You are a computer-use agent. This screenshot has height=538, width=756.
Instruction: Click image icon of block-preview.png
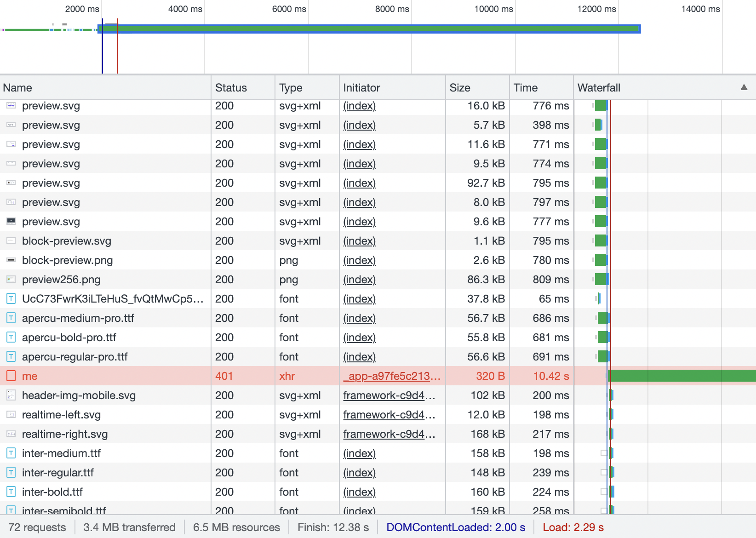(11, 260)
